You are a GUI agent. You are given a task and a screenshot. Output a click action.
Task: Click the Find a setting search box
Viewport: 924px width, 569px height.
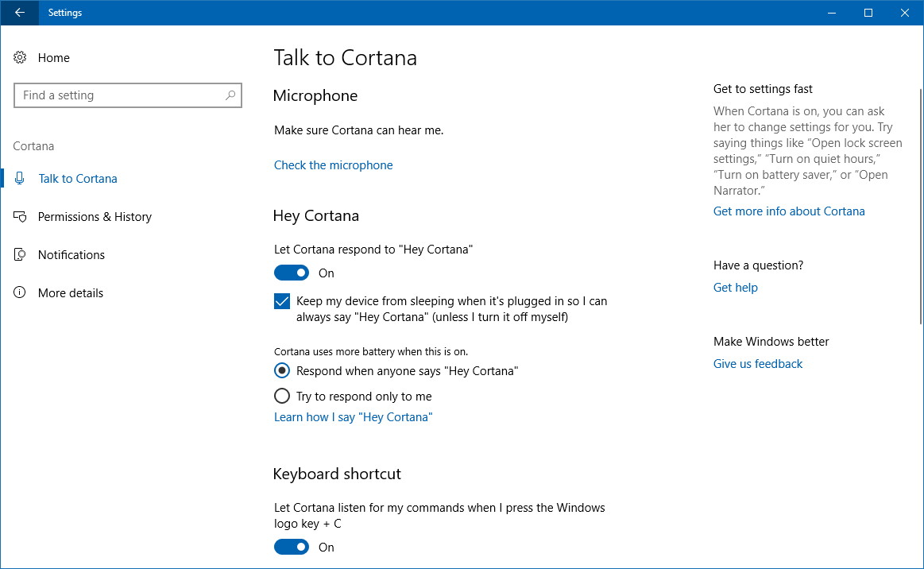coord(128,95)
